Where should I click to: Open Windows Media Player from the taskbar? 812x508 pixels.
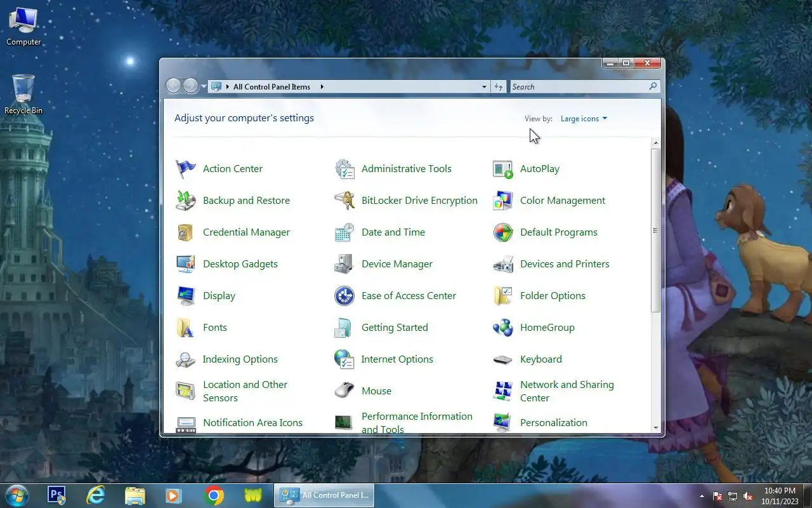point(174,495)
